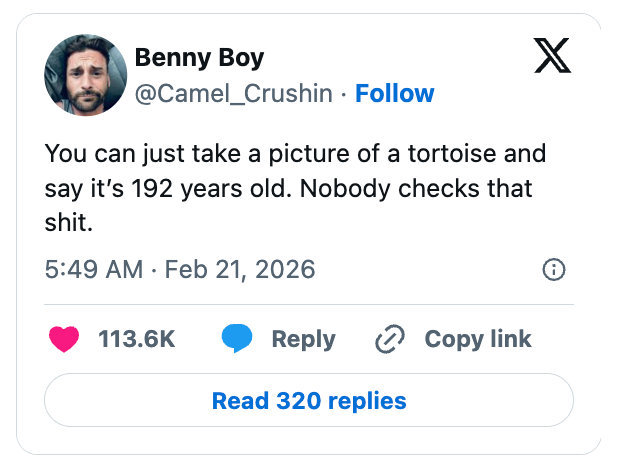Click the tweet text about the tortoise

pos(295,189)
